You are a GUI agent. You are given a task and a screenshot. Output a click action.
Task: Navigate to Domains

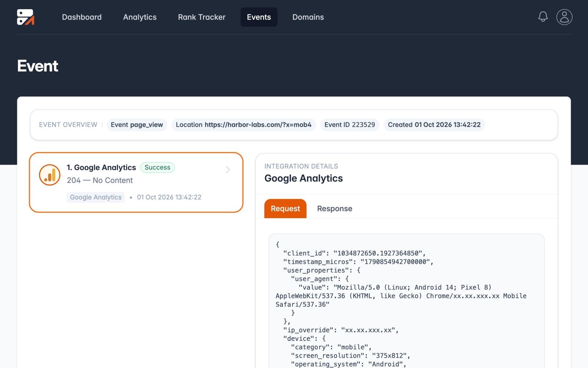tap(308, 17)
